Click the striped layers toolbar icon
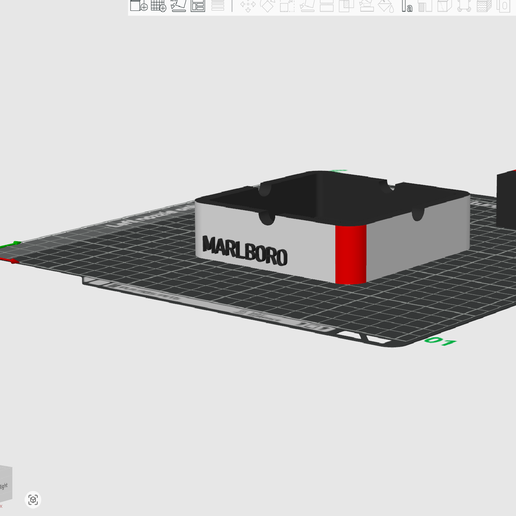This screenshot has height=516, width=516. pyautogui.click(x=484, y=6)
